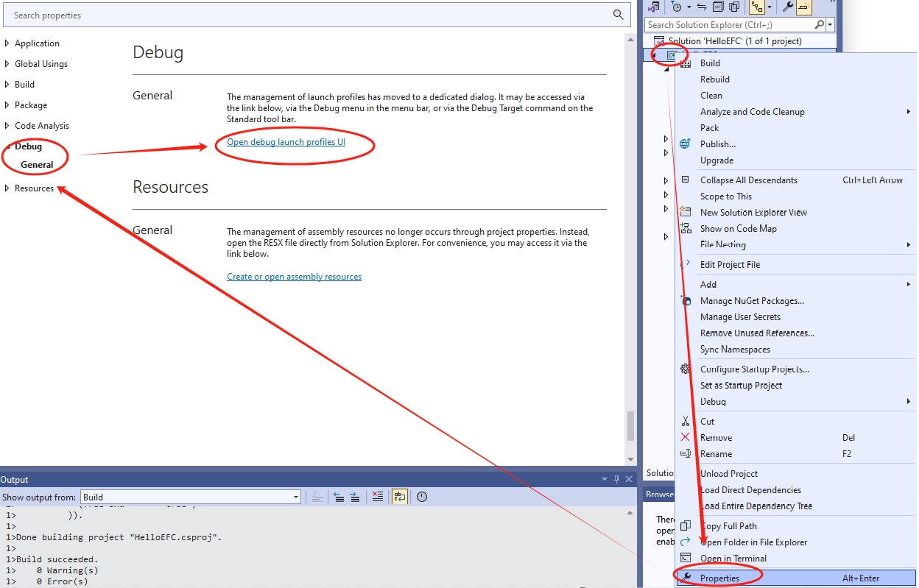Open the pending changes filter icon
Viewport: 919px width, 588px height.
(678, 7)
